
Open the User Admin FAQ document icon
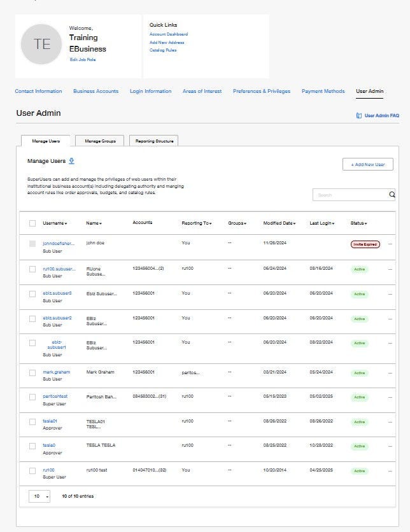359,115
